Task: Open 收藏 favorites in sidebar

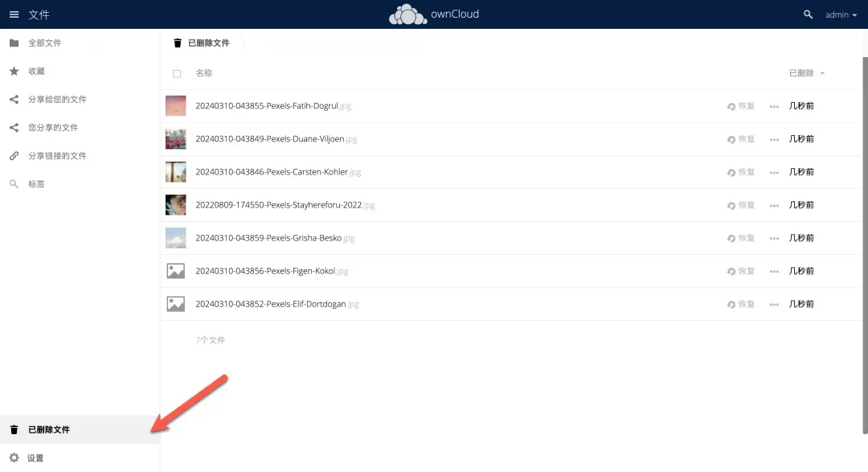Action: tap(36, 72)
